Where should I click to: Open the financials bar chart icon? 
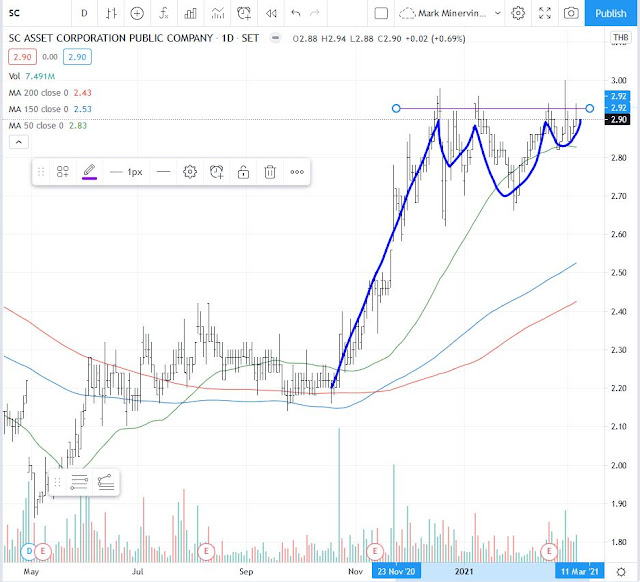(190, 13)
